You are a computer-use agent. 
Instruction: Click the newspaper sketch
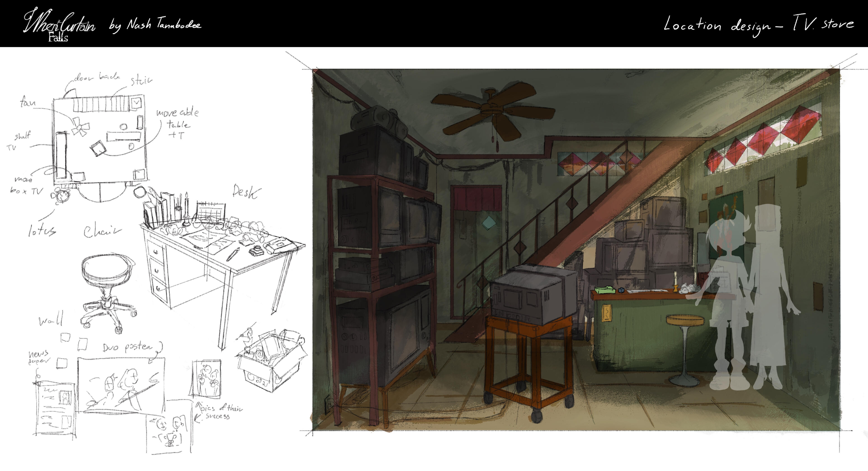point(56,409)
